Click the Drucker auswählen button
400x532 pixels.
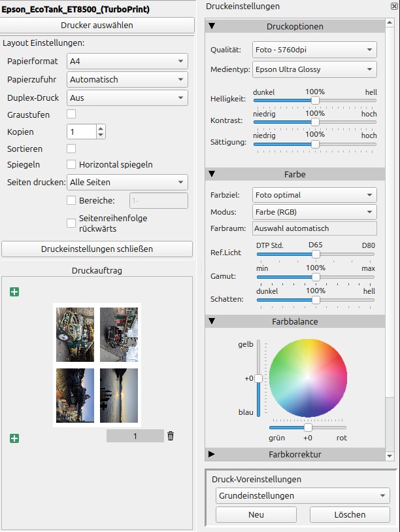click(x=97, y=25)
